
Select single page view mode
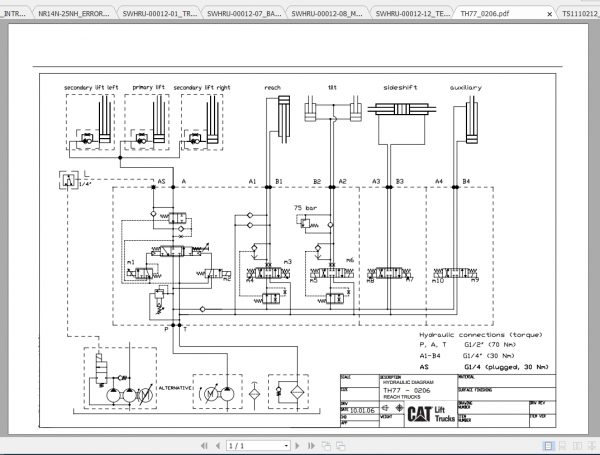[548, 446]
